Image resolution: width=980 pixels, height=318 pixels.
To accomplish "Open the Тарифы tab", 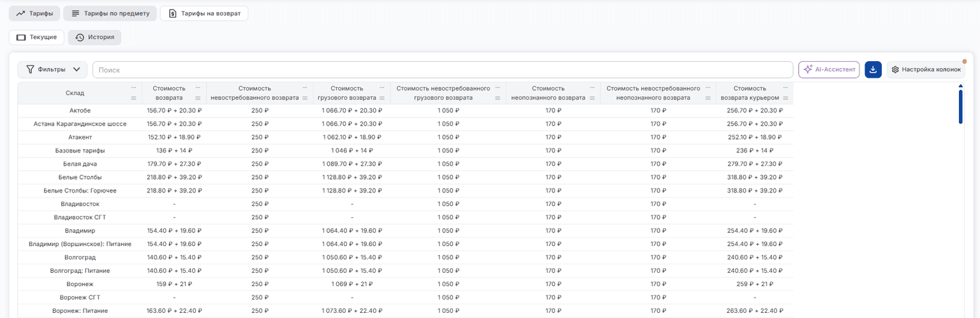I will (x=34, y=13).
